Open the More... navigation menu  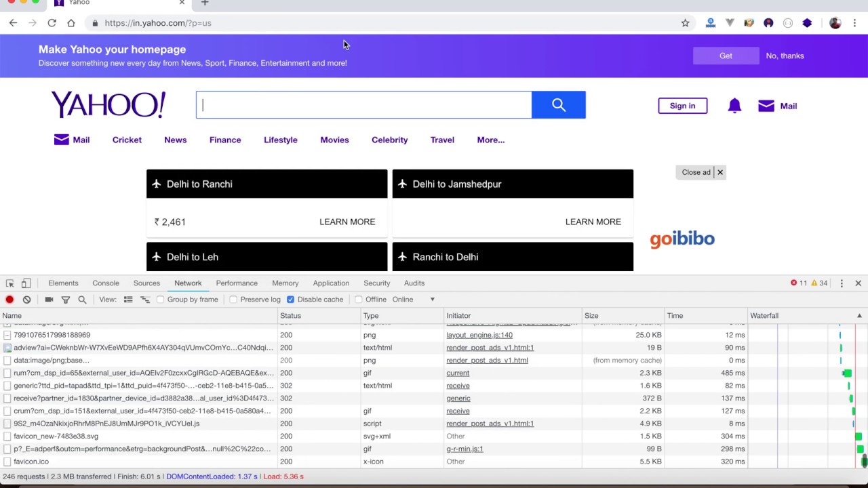pos(491,140)
